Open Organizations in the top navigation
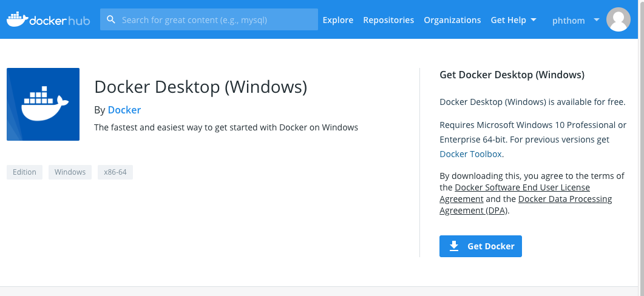This screenshot has width=644, height=296. point(452,20)
